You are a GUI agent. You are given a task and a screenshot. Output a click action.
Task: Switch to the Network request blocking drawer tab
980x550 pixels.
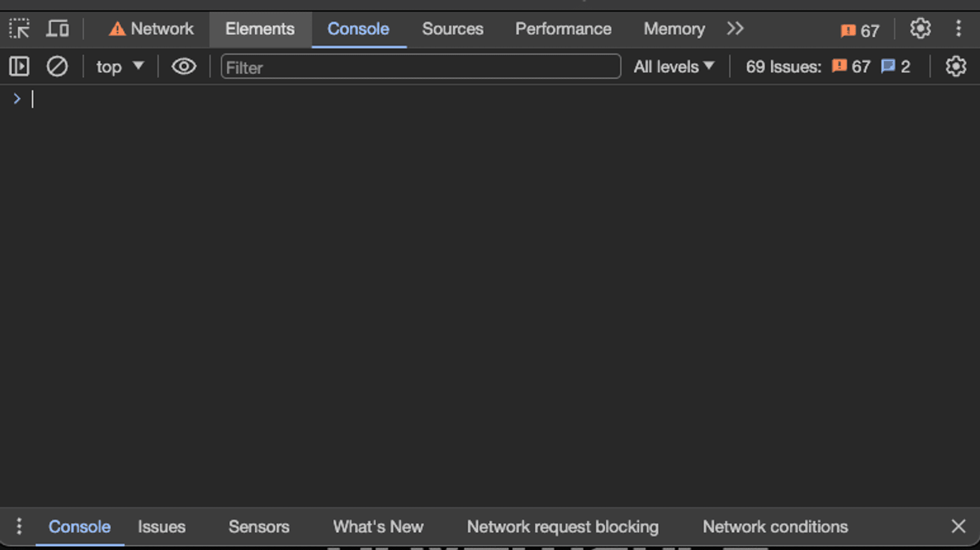coord(563,526)
